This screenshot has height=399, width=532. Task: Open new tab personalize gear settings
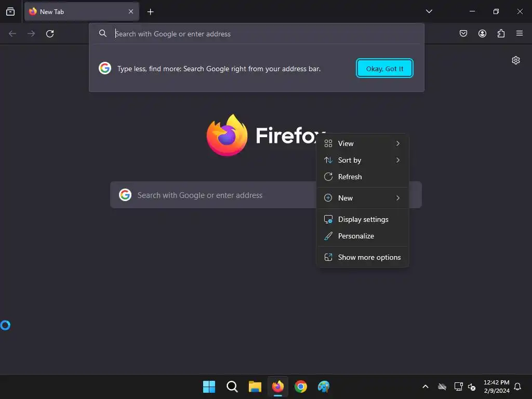coord(516,60)
